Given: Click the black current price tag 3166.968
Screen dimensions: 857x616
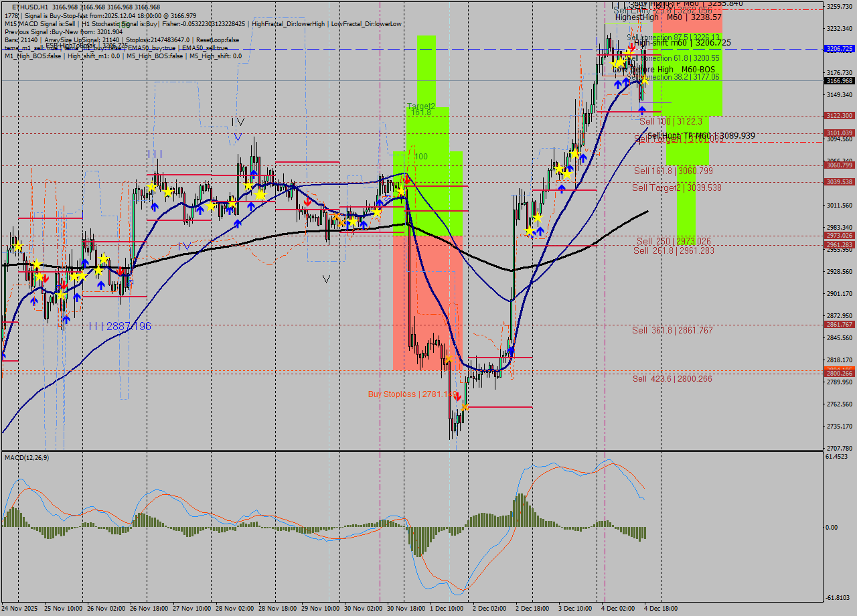Looking at the screenshot, I should pyautogui.click(x=839, y=81).
